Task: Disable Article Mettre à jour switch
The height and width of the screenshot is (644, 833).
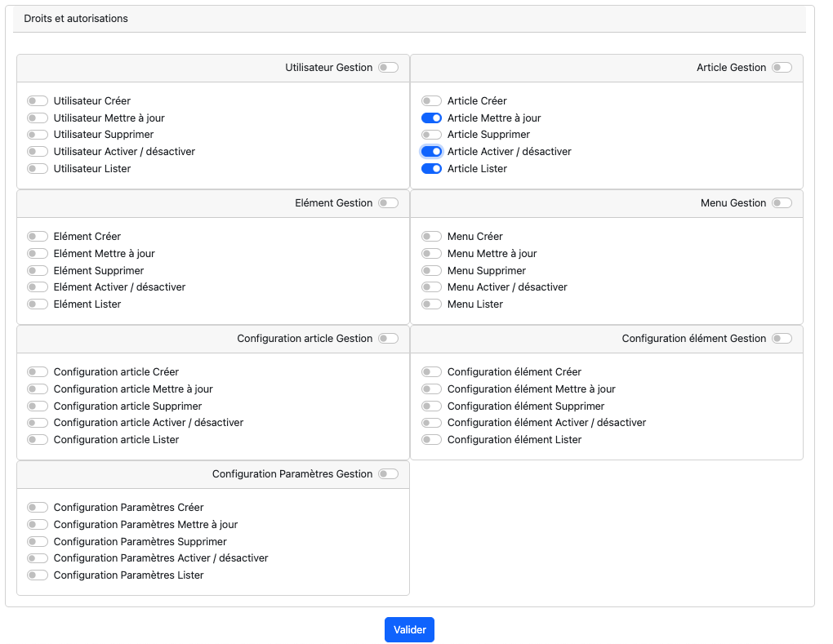Action: tap(431, 118)
